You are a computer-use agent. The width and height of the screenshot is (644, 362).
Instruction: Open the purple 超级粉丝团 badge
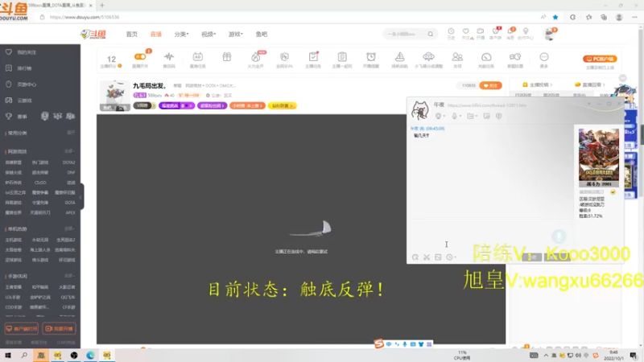click(x=212, y=106)
